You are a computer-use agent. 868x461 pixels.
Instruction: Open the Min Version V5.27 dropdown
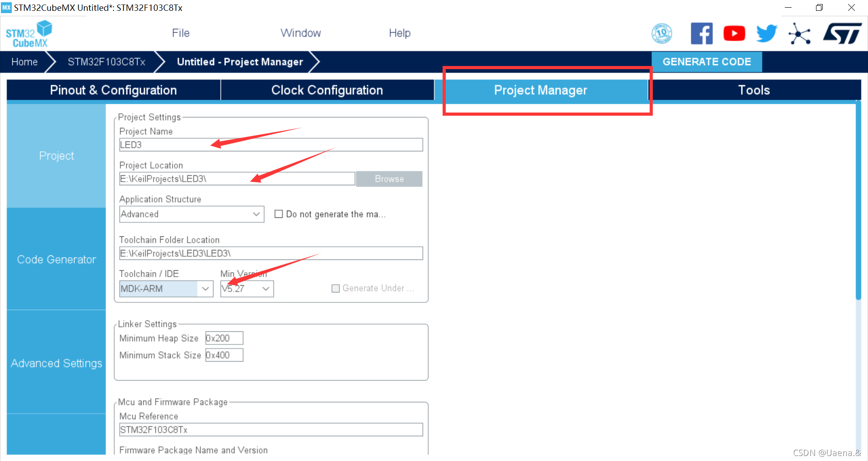coord(247,288)
